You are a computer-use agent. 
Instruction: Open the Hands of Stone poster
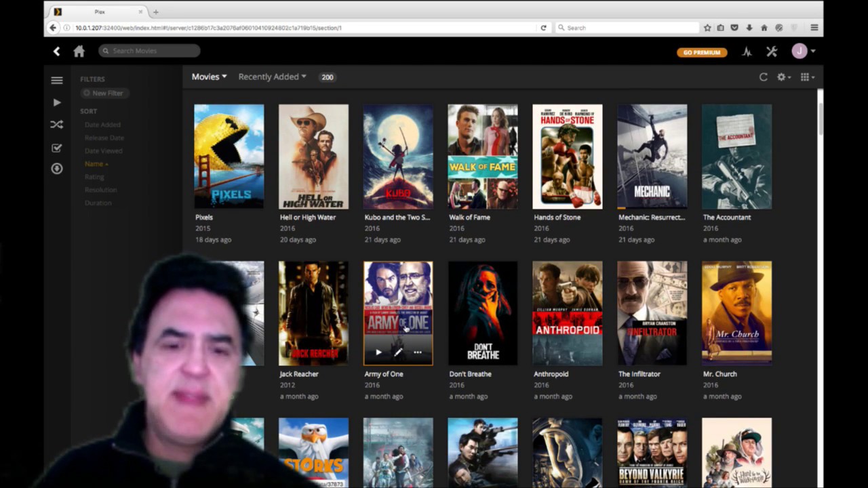568,157
